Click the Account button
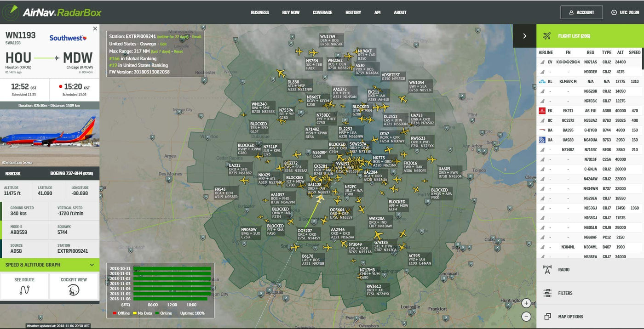Viewport: 644px width, 329px height. click(x=581, y=12)
